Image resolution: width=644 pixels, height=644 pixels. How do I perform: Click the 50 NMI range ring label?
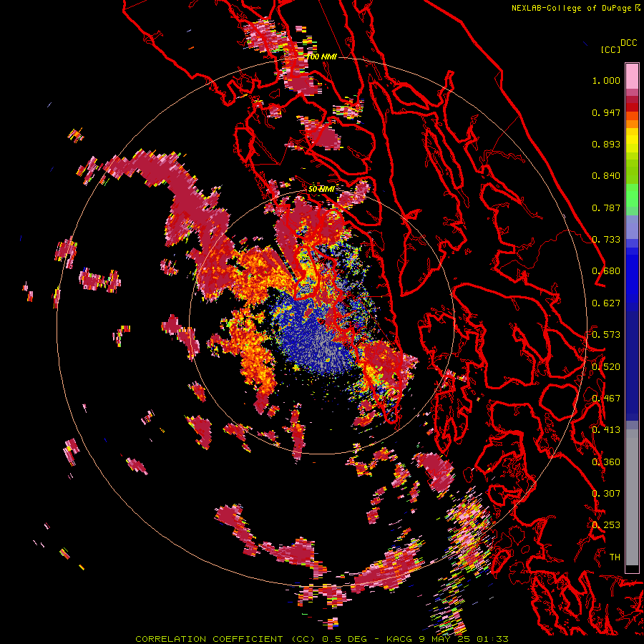click(321, 189)
